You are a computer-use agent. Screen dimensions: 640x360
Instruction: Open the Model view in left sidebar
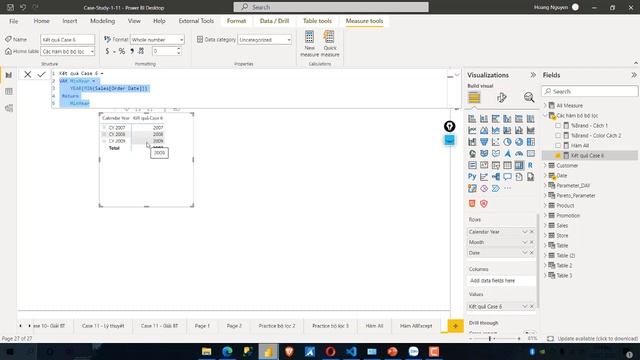tap(9, 108)
